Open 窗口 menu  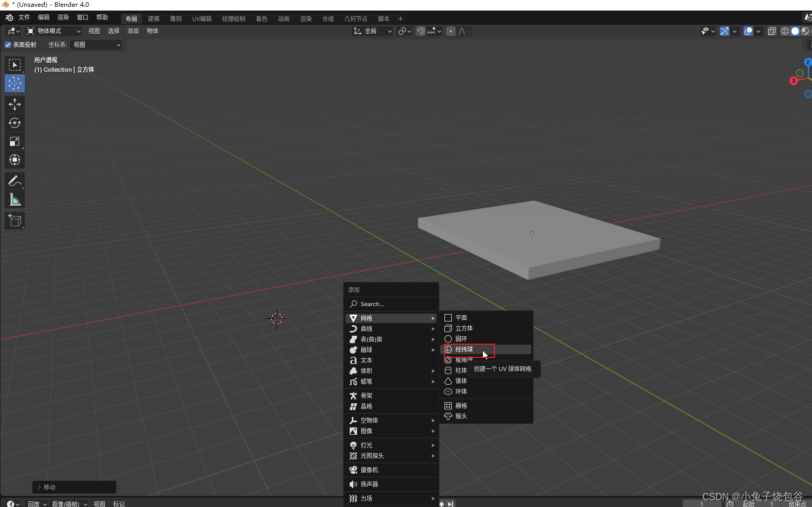click(x=83, y=17)
